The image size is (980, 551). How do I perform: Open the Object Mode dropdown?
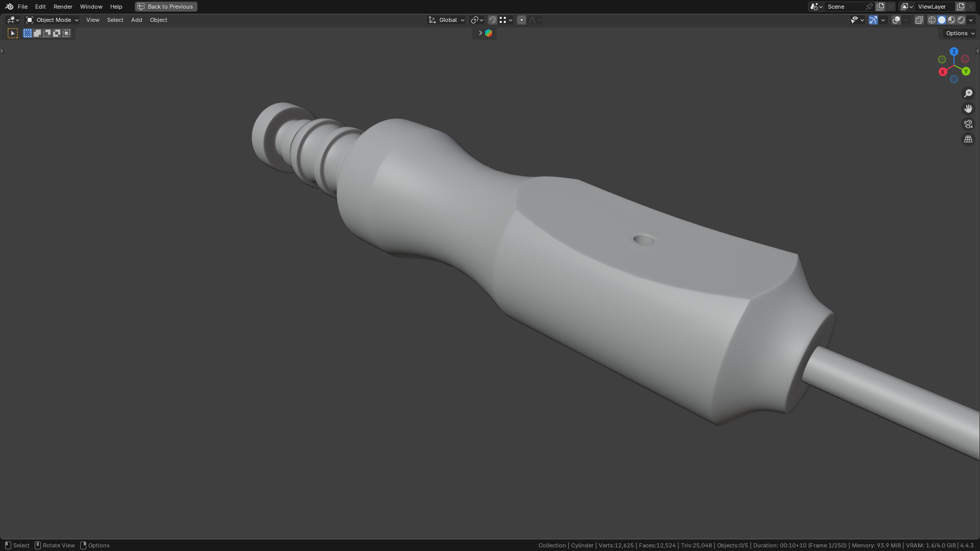pyautogui.click(x=52, y=20)
